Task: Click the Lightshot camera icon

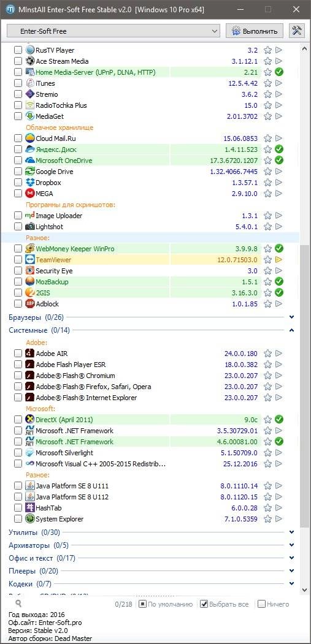Action: (x=30, y=227)
